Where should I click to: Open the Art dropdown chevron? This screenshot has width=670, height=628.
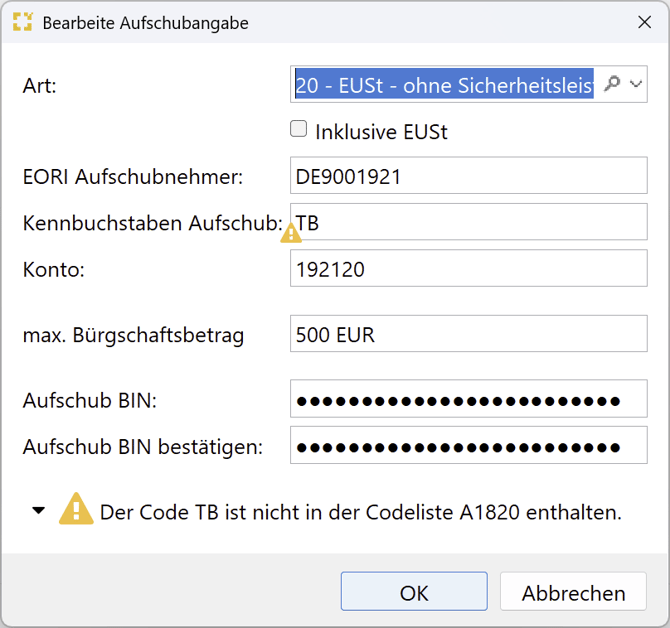point(635,85)
